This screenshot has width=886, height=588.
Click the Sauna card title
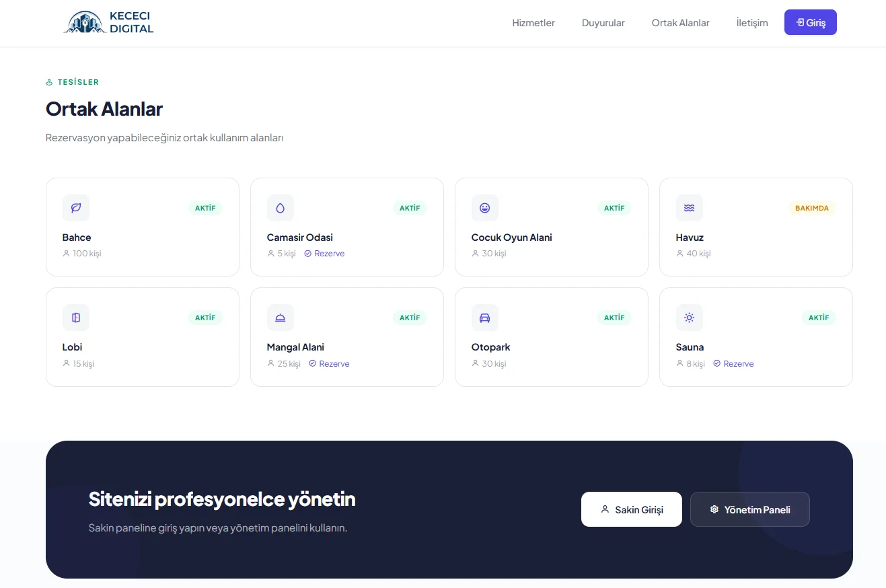(x=690, y=347)
